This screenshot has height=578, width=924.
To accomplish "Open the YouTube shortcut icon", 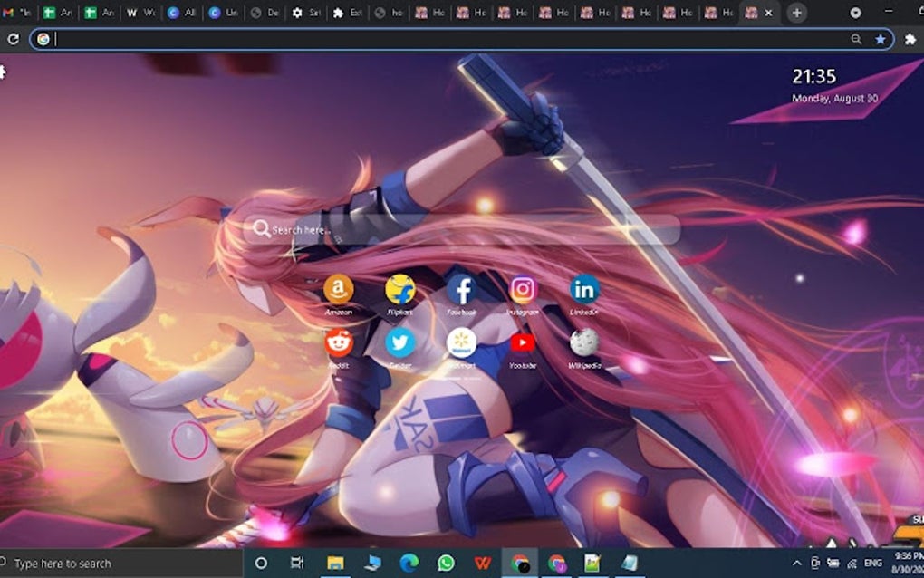I will [523, 342].
